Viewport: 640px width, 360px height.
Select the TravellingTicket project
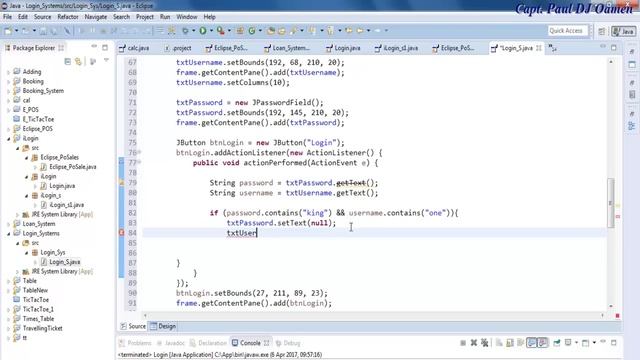pos(42,329)
